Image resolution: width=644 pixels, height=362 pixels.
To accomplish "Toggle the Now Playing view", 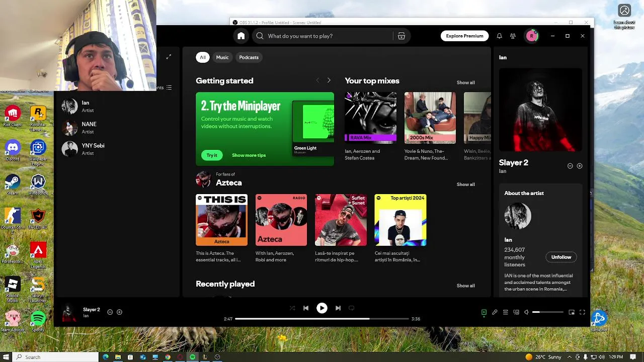I will tap(484, 312).
